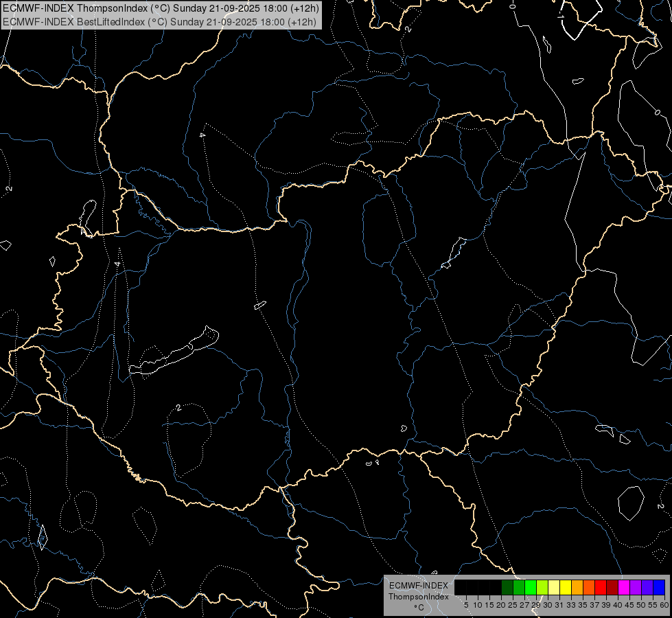Select the dark red 39–40 legend swatch
The width and height of the screenshot is (672, 618).
(x=612, y=587)
